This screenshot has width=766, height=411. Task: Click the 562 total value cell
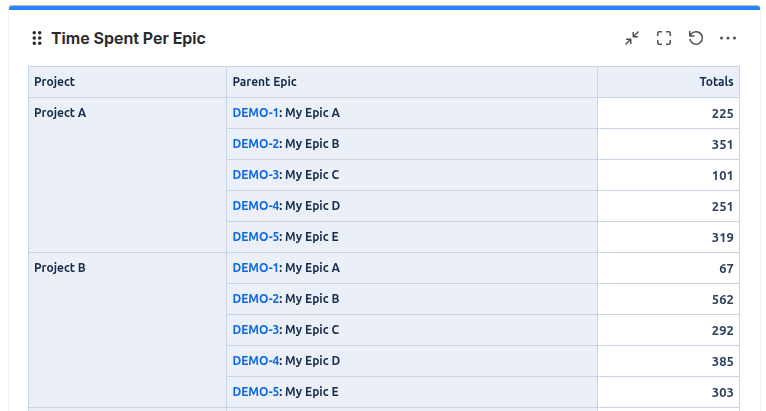point(668,299)
